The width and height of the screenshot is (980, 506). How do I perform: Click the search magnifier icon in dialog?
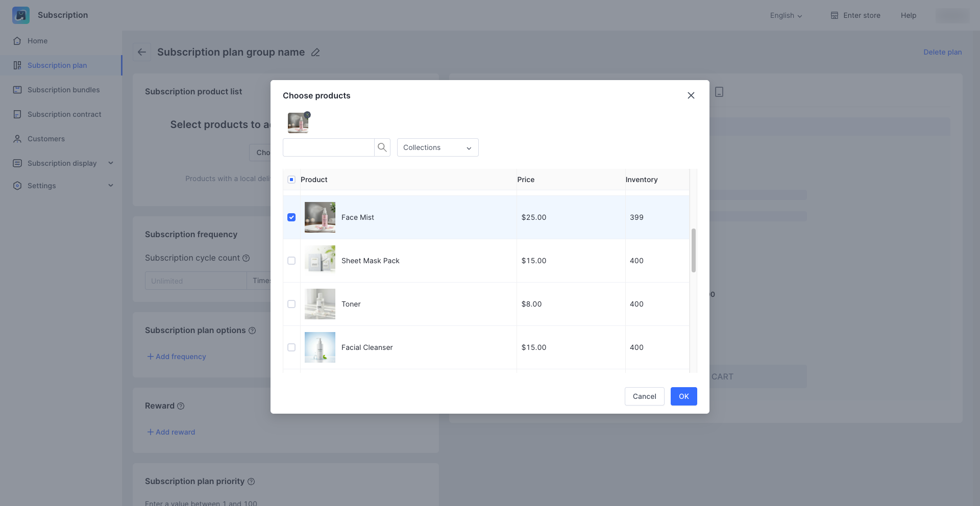382,147
